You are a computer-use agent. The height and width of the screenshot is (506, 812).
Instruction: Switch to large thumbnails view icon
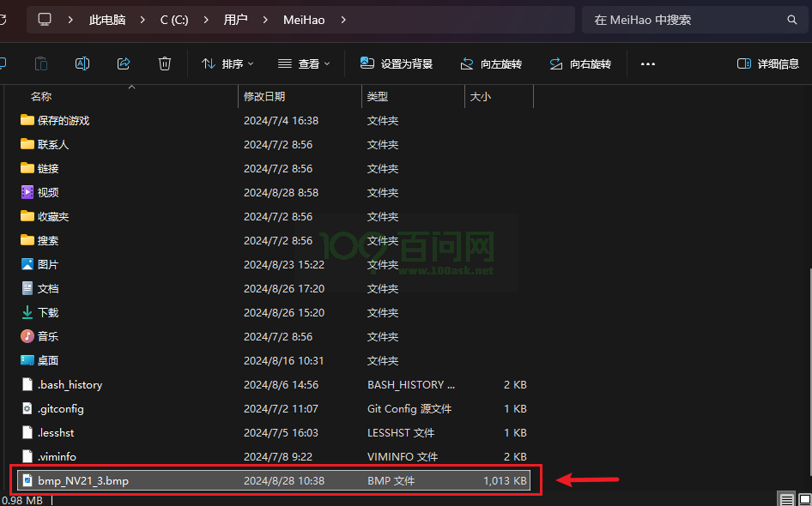tap(803, 499)
